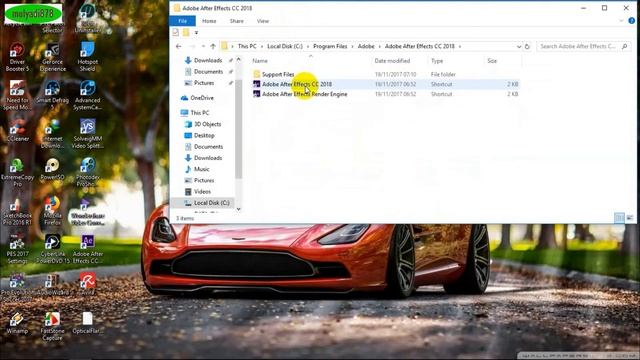Select This PC in the navigation pane

pyautogui.click(x=200, y=113)
